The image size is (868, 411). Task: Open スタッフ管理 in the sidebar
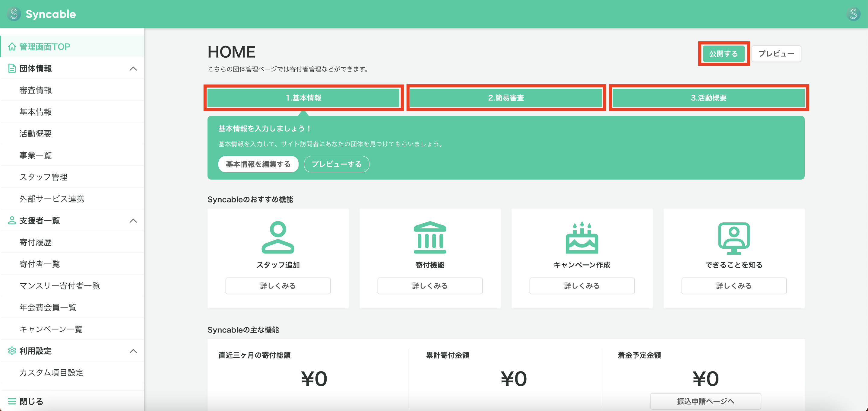(x=72, y=177)
